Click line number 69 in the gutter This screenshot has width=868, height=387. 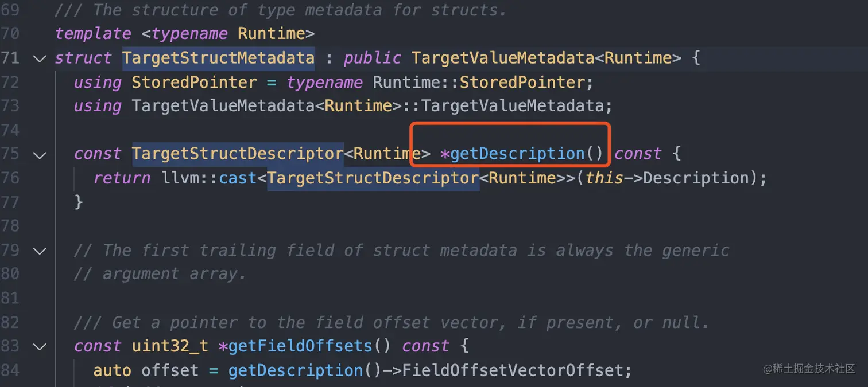point(10,10)
